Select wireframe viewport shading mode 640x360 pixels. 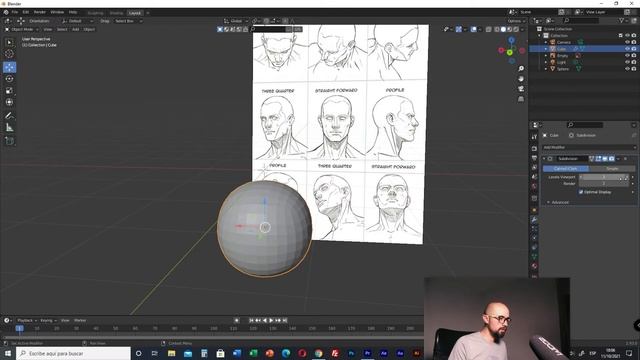click(497, 29)
